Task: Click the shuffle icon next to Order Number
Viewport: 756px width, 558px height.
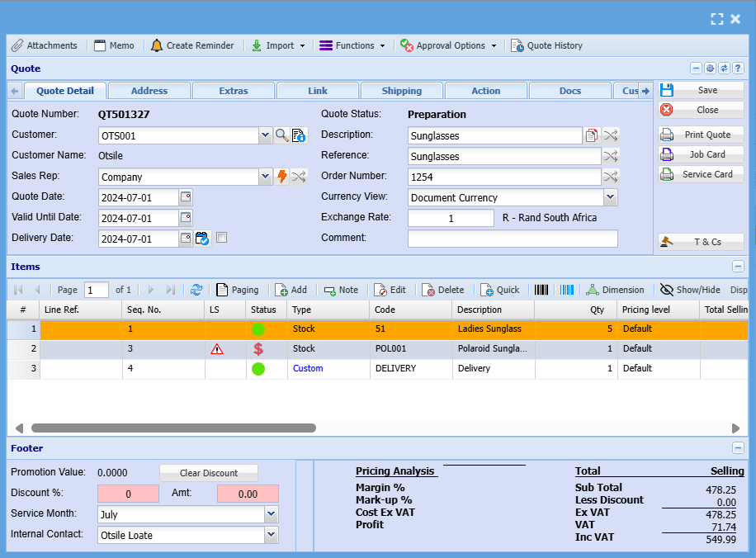Action: (611, 177)
